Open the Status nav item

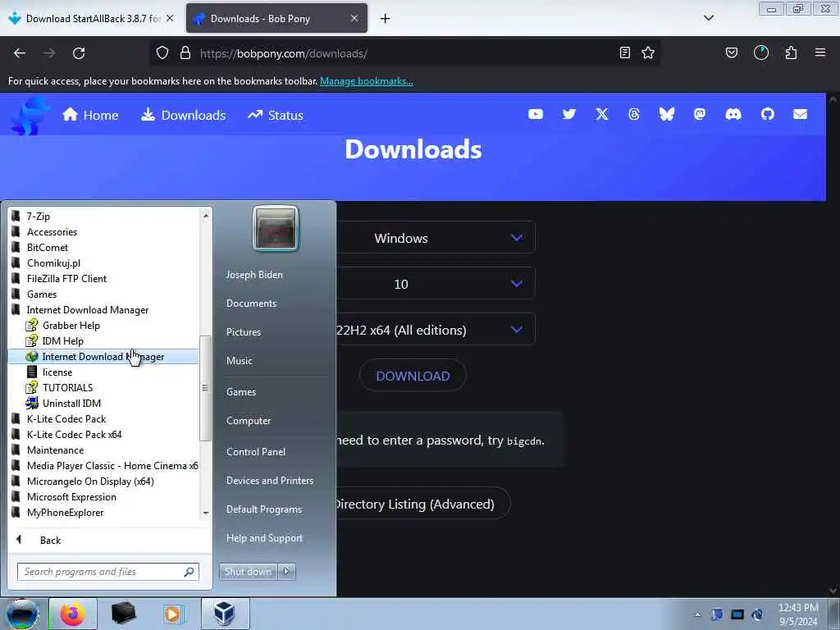tap(276, 115)
